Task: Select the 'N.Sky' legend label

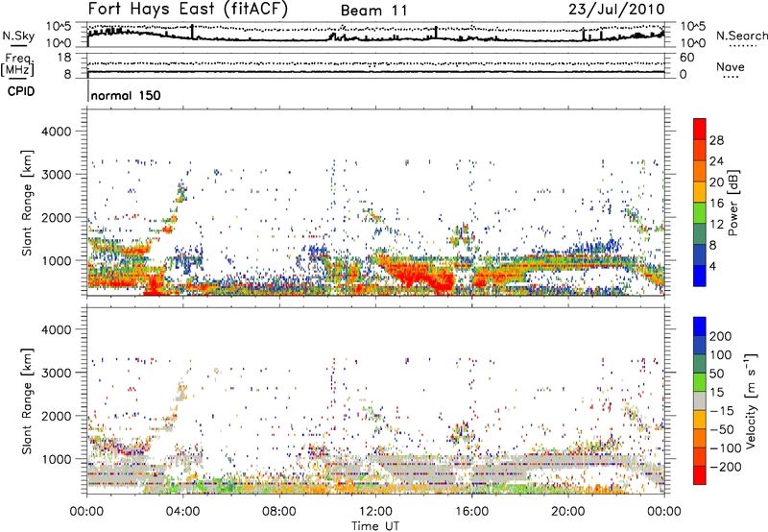Action: [x=18, y=36]
